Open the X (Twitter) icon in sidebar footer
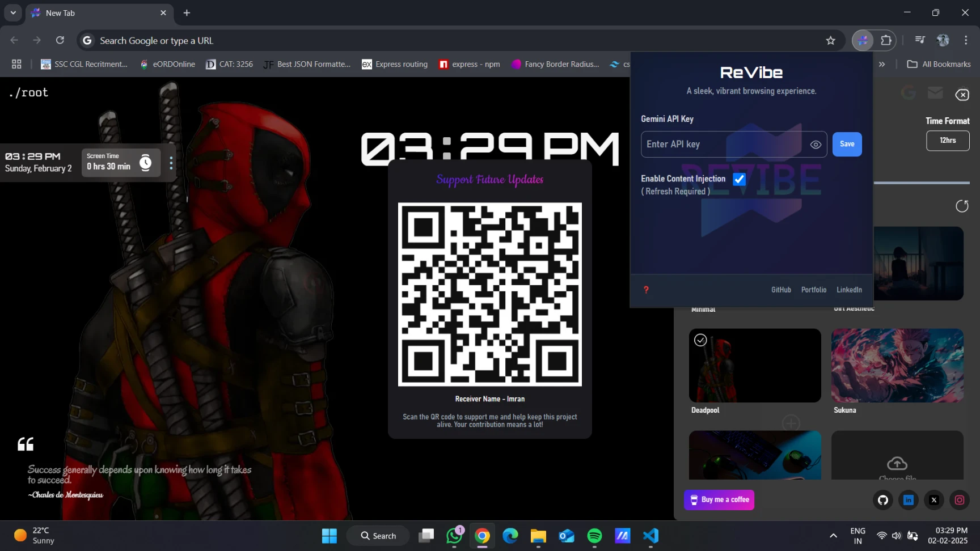The width and height of the screenshot is (980, 551). pos(934,500)
